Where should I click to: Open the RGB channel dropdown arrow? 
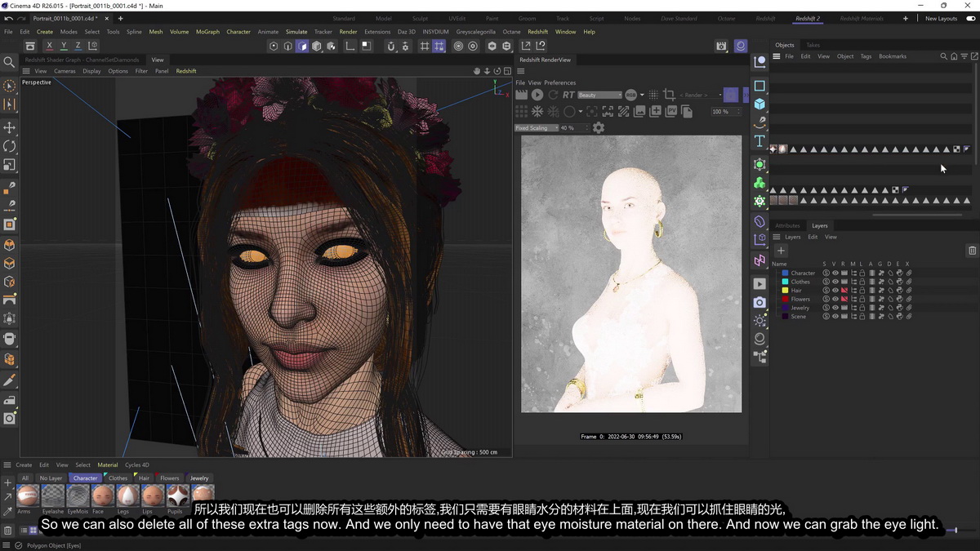tap(642, 95)
